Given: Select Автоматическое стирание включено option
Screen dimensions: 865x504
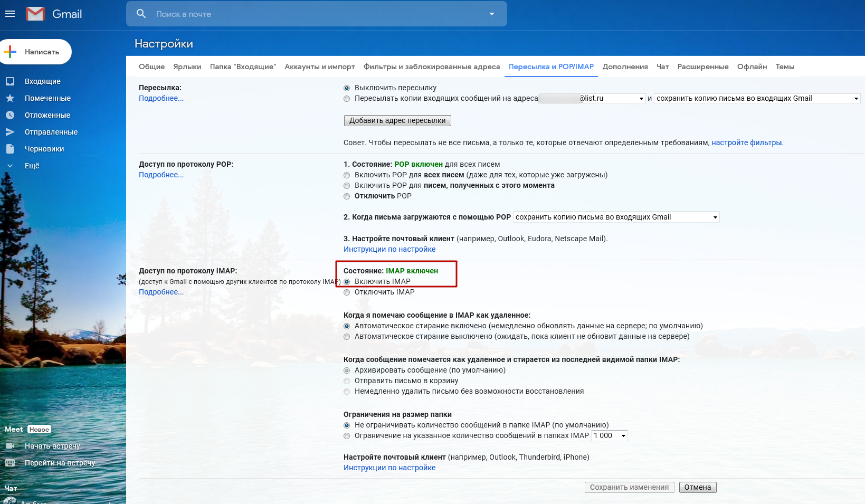Looking at the screenshot, I should (x=347, y=326).
